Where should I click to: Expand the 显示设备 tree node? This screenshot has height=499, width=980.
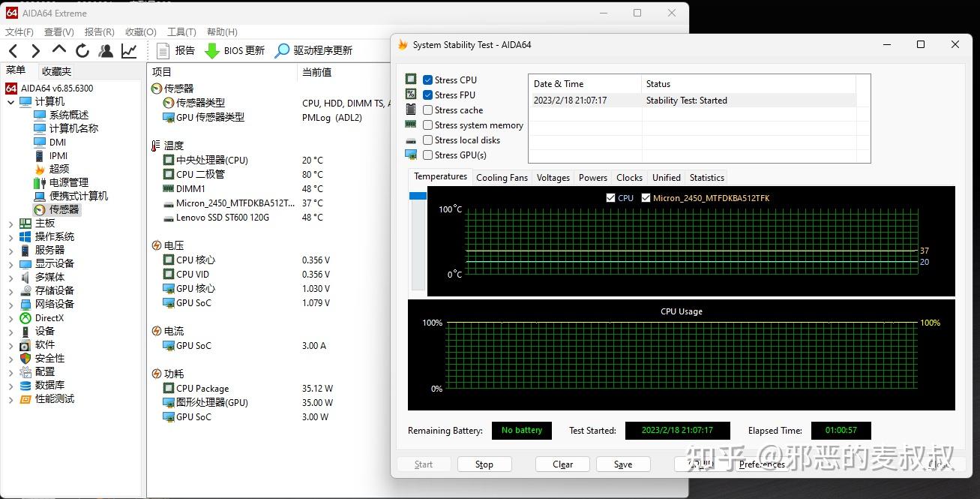pyautogui.click(x=10, y=263)
